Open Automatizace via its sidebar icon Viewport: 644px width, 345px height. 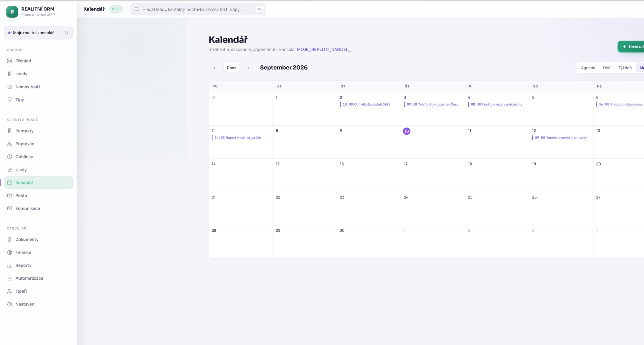point(10,278)
